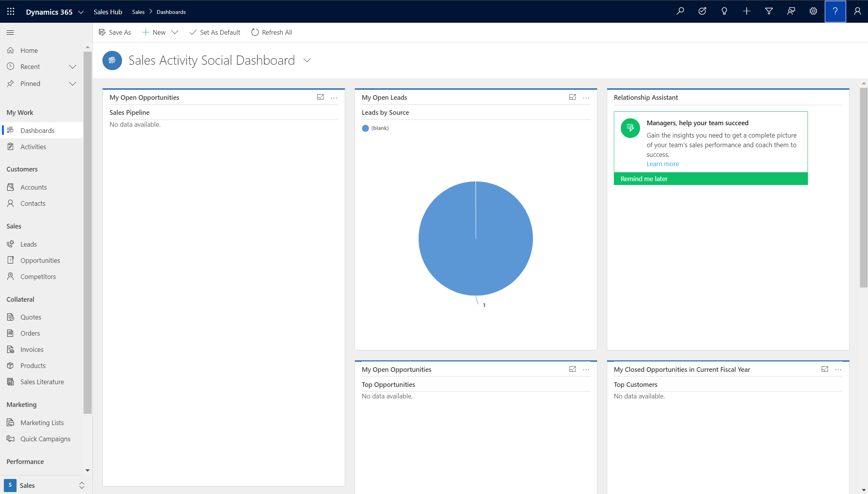Viewport: 868px width, 494px height.
Task: Open the task flow checkmark-circle icon
Action: 702,12
